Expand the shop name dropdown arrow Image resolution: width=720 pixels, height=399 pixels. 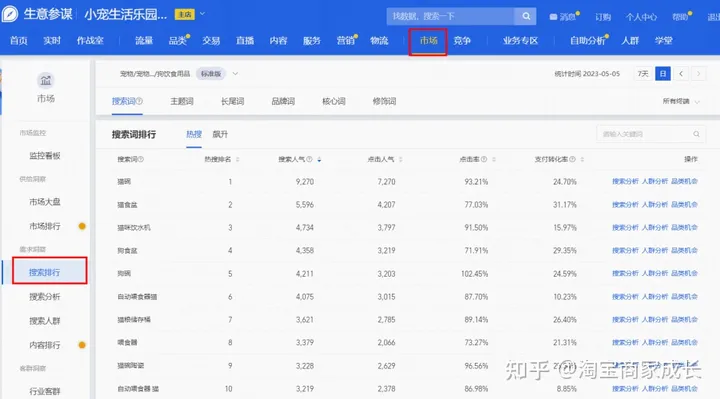(x=202, y=14)
